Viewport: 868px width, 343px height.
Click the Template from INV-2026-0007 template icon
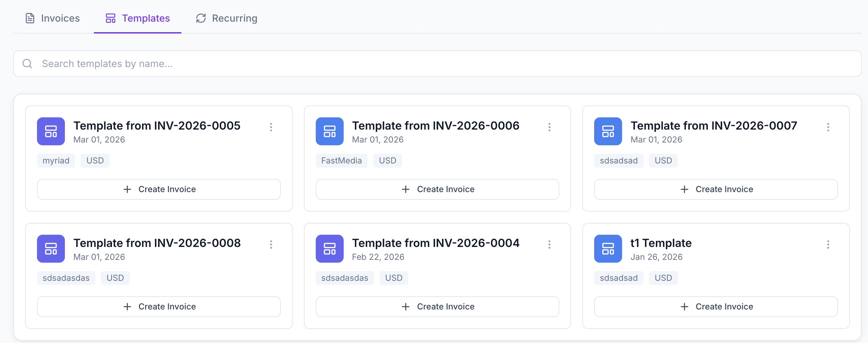click(x=608, y=131)
